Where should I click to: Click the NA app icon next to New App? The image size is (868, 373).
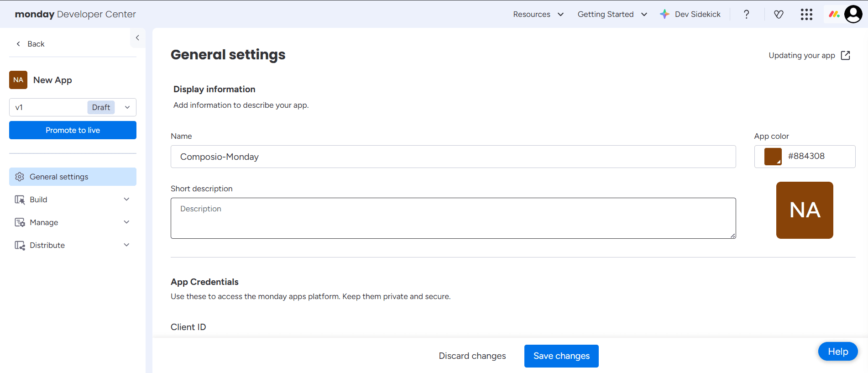(x=18, y=80)
